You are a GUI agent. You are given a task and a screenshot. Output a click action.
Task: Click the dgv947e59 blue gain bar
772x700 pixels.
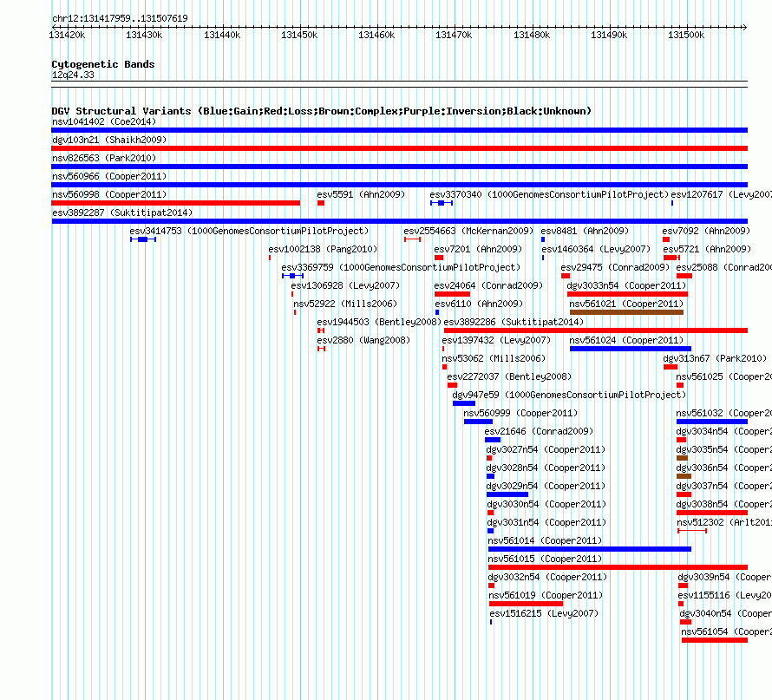pos(464,403)
